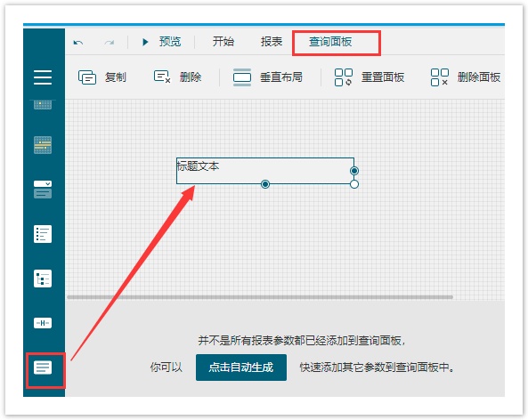Image resolution: width=528 pixels, height=420 pixels.
Task: Select the text label control icon in the sidebar
Action: [x=43, y=367]
